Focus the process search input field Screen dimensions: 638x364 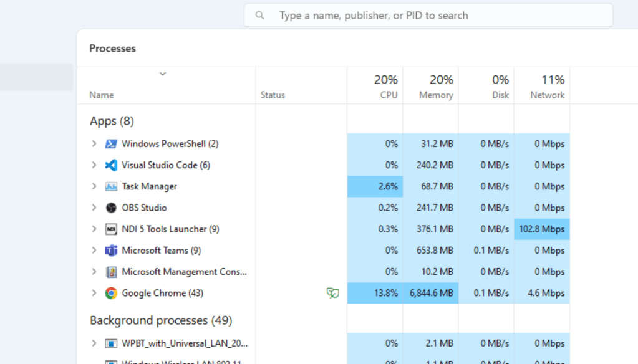(x=428, y=16)
